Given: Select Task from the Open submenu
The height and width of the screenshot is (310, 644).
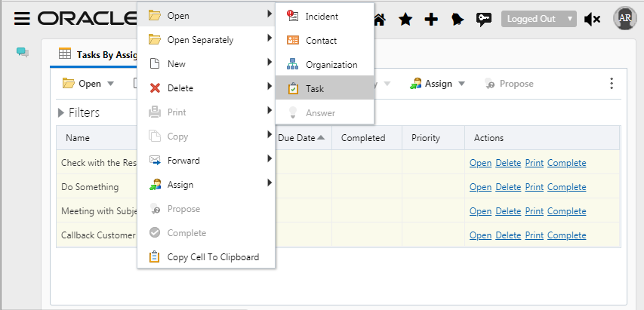Looking at the screenshot, I should pyautogui.click(x=315, y=88).
